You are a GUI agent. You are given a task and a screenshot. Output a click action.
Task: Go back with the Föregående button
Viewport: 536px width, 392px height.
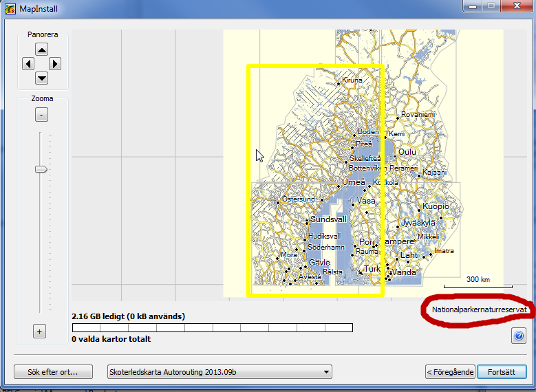pos(450,372)
